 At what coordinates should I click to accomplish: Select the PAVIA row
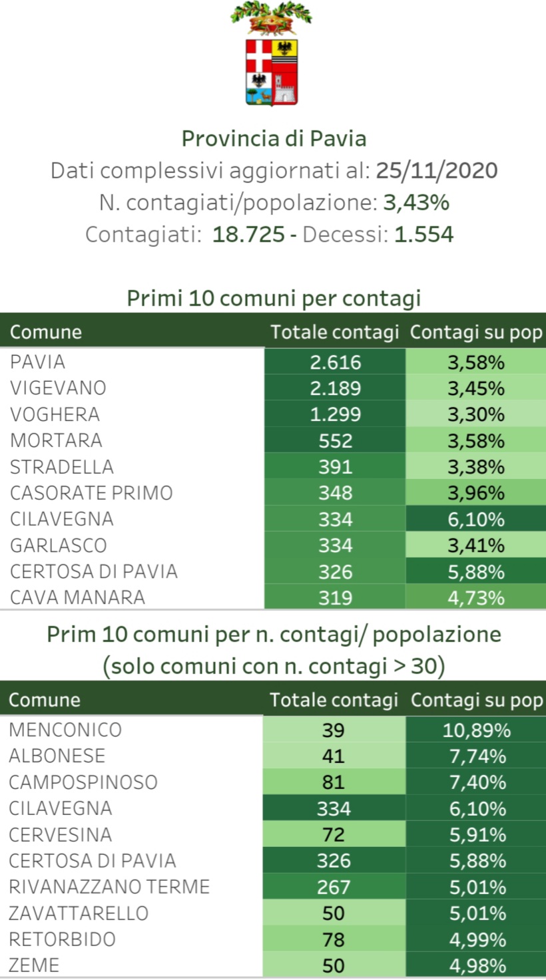click(273, 361)
